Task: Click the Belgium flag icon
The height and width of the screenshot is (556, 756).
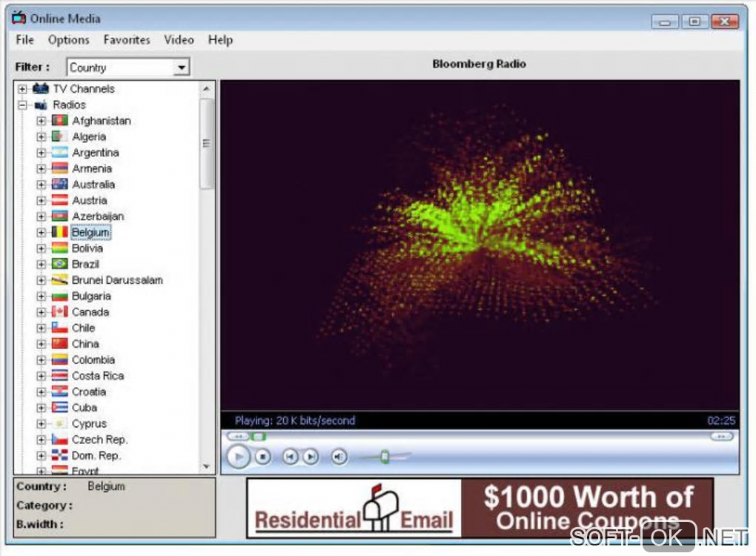Action: coord(60,232)
